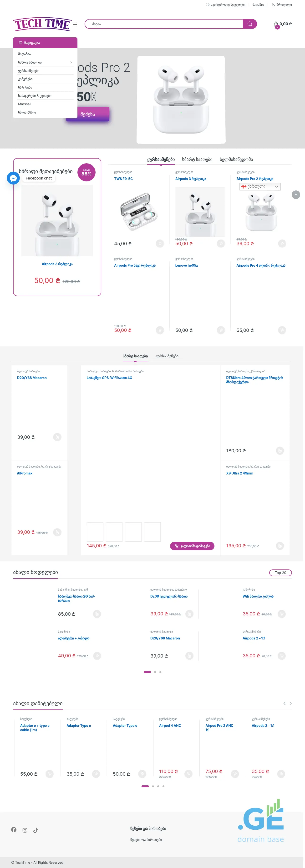The image size is (305, 868).
Task: Select კამერები in navigation menu
Action: [25, 79]
